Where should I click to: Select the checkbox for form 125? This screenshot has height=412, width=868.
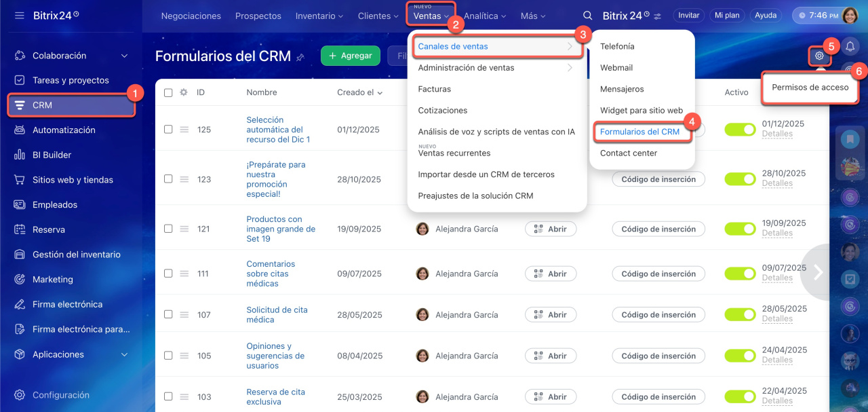tap(168, 130)
